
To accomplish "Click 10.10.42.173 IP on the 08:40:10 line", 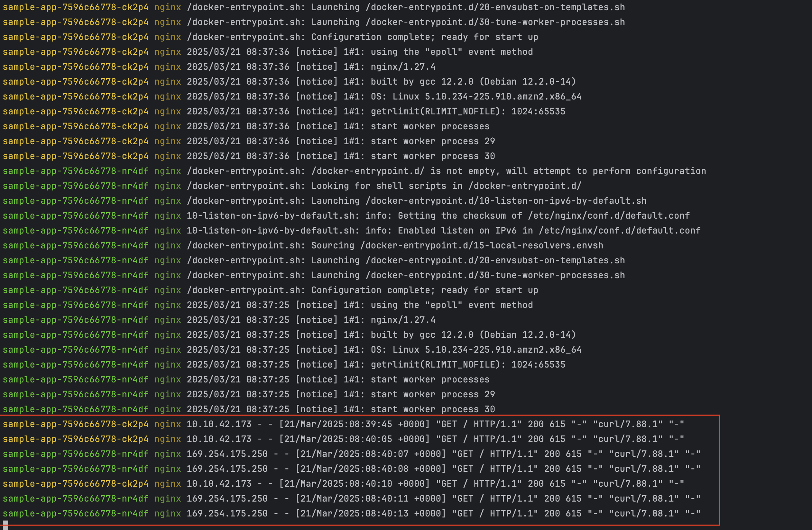I will pos(219,484).
